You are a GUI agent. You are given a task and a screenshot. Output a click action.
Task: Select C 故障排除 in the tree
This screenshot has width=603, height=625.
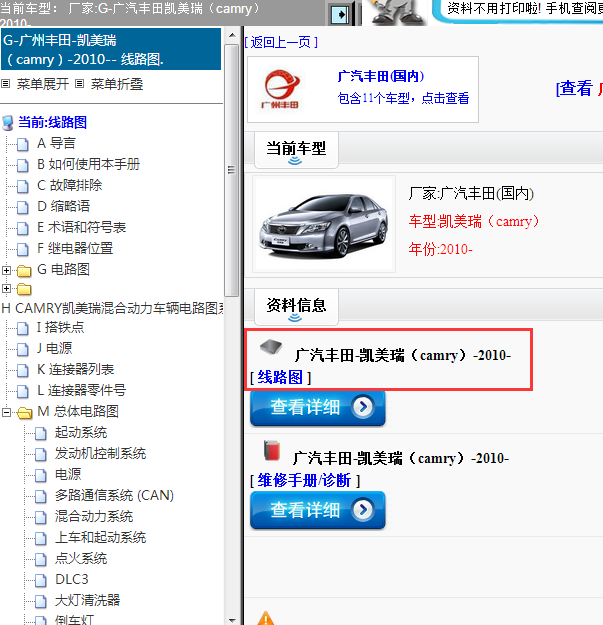point(70,185)
